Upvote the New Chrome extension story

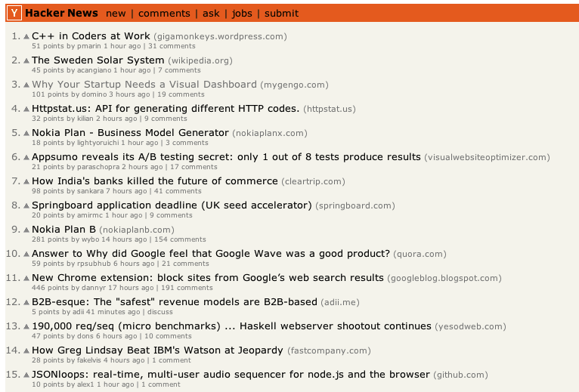pyautogui.click(x=26, y=278)
